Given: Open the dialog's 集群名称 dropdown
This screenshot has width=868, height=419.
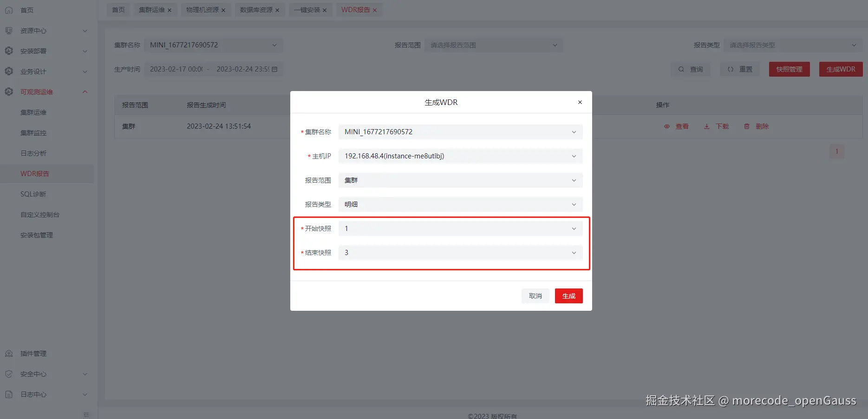Looking at the screenshot, I should coord(460,132).
